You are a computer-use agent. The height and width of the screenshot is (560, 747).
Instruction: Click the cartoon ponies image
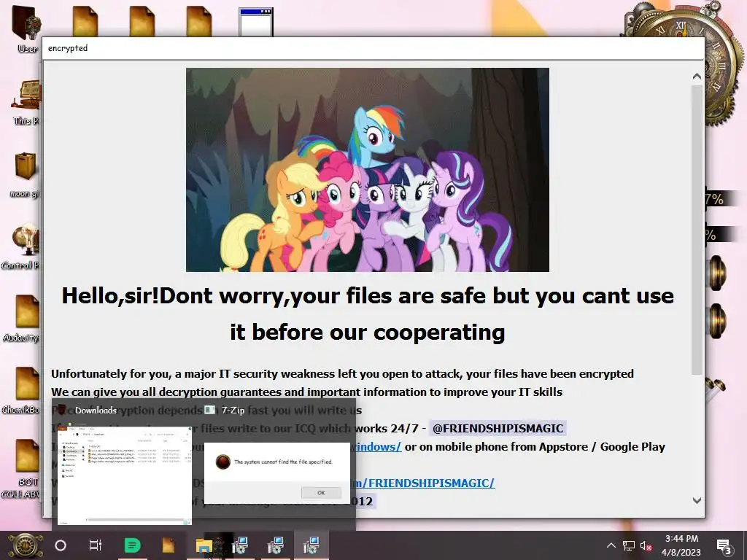tap(368, 169)
